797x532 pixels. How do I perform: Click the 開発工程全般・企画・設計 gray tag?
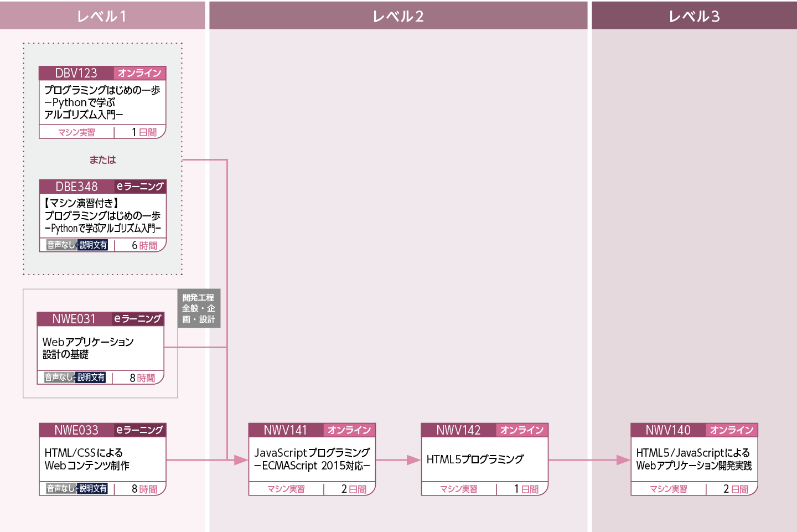point(199,308)
